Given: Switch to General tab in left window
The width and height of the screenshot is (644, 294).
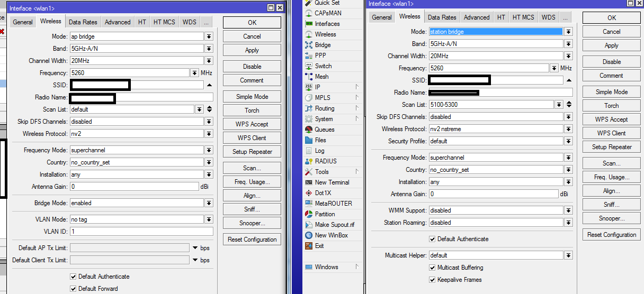Looking at the screenshot, I should 23,22.
